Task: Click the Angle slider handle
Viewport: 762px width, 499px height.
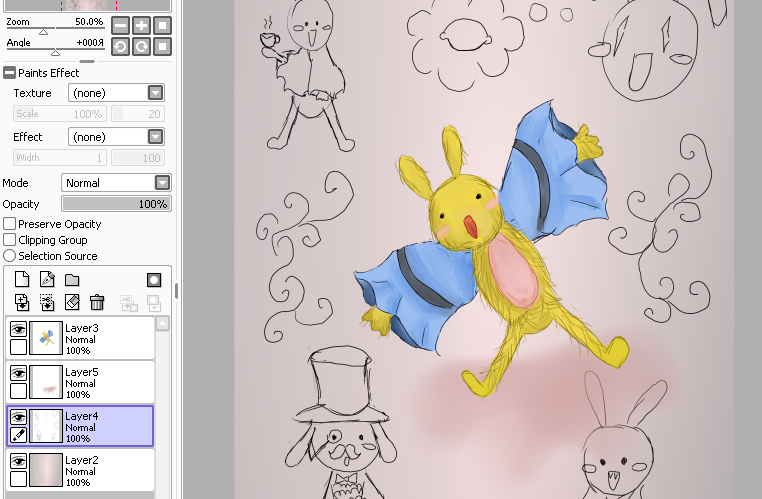Action: (x=55, y=52)
